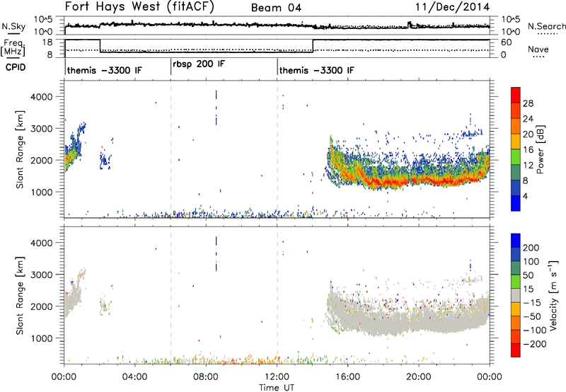Click the '28' Power colorbar tick label
566x392 pixels.
click(528, 103)
